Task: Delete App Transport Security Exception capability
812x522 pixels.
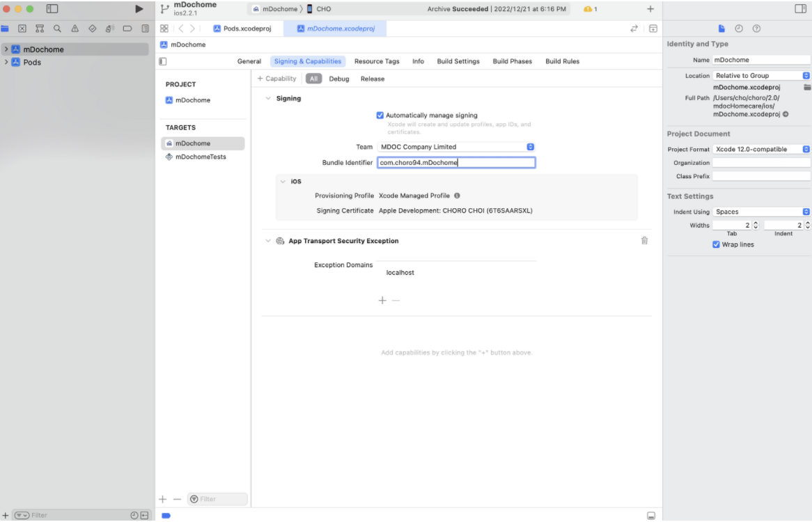Action: tap(644, 241)
